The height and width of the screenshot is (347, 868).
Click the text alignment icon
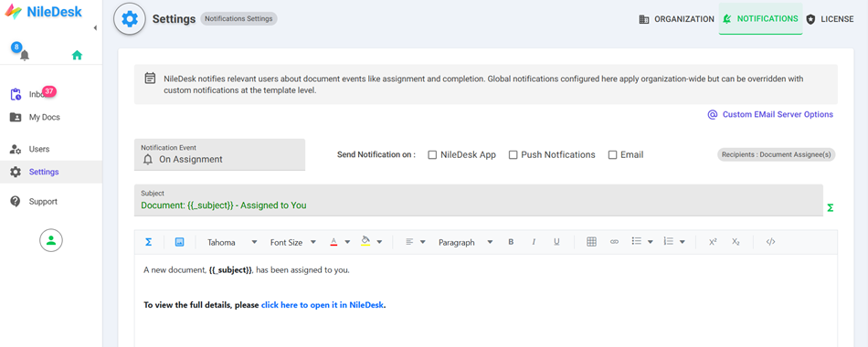click(409, 242)
